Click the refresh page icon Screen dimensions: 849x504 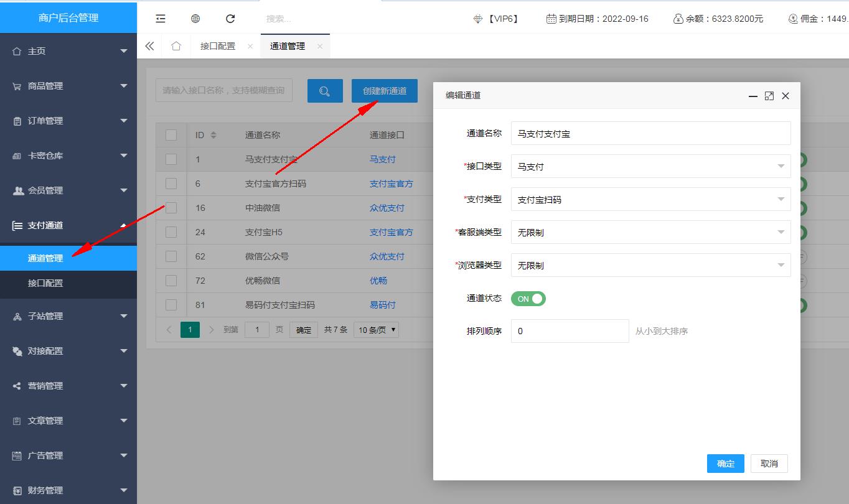(x=230, y=19)
